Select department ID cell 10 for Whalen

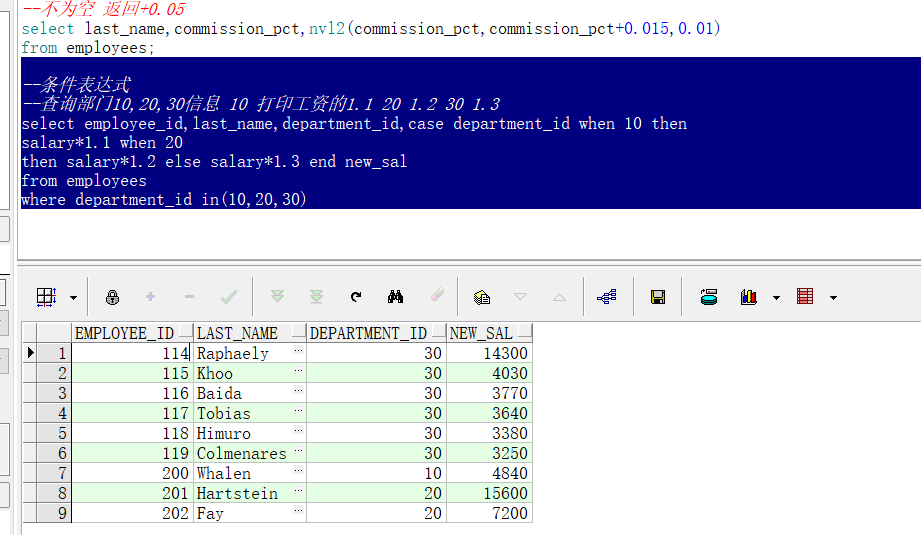377,473
